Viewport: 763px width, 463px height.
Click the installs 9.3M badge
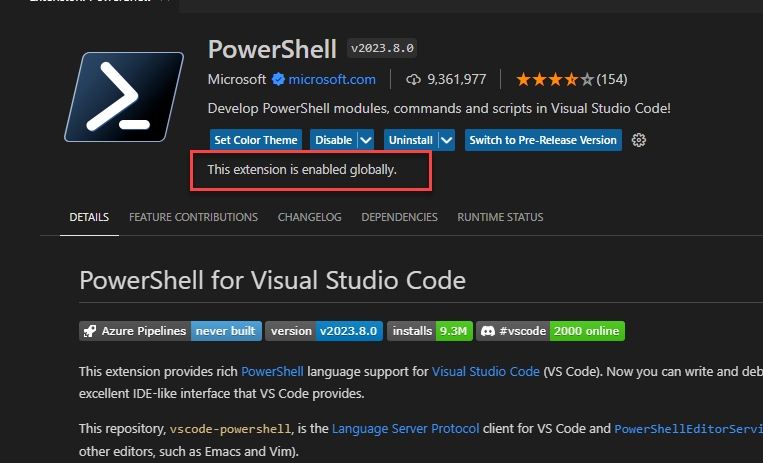pos(428,331)
